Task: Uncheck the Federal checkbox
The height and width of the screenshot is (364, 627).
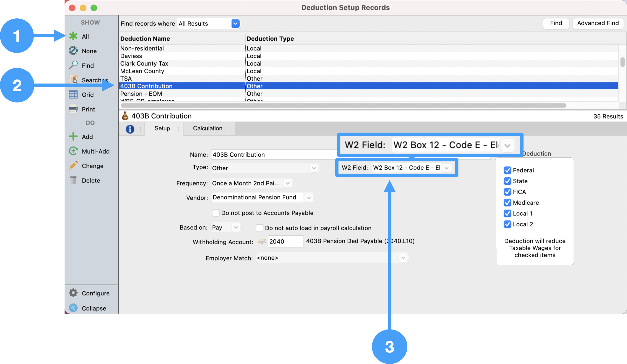Action: tap(507, 170)
